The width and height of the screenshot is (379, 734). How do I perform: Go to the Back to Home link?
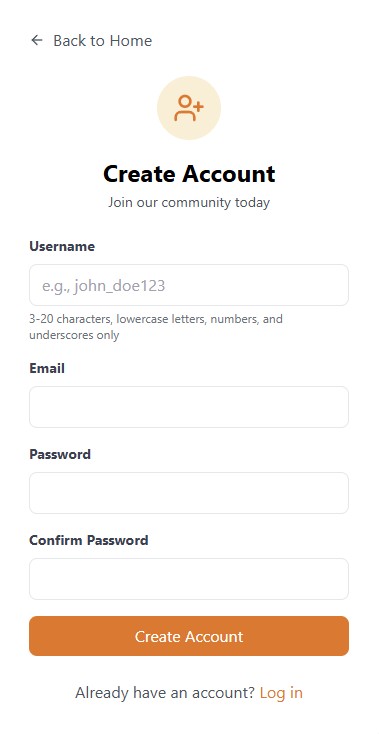91,41
